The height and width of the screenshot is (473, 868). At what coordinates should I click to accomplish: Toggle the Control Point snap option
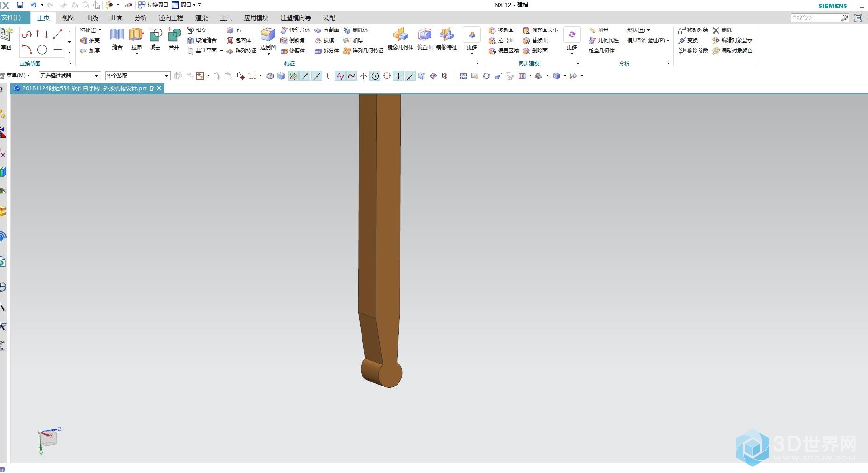pyautogui.click(x=328, y=76)
